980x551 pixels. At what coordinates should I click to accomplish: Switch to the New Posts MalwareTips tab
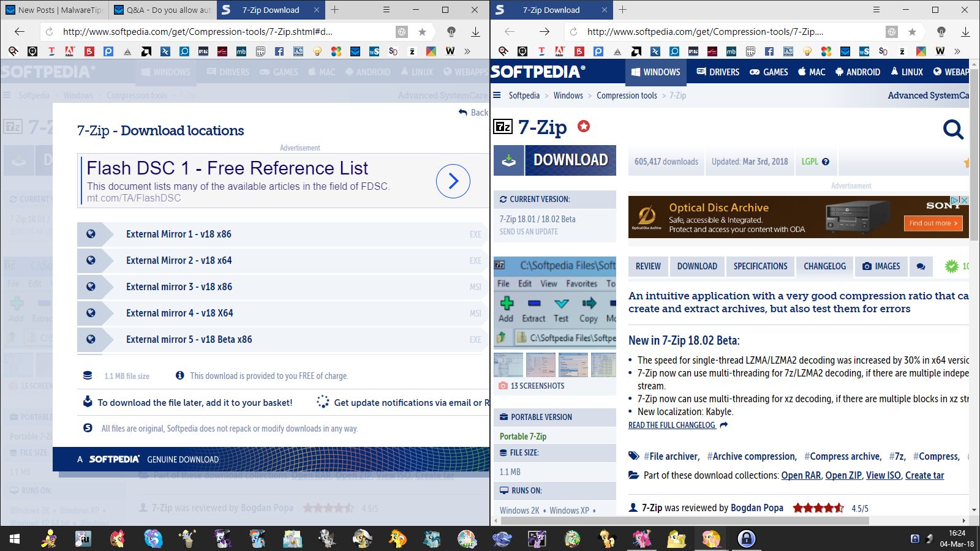[55, 10]
